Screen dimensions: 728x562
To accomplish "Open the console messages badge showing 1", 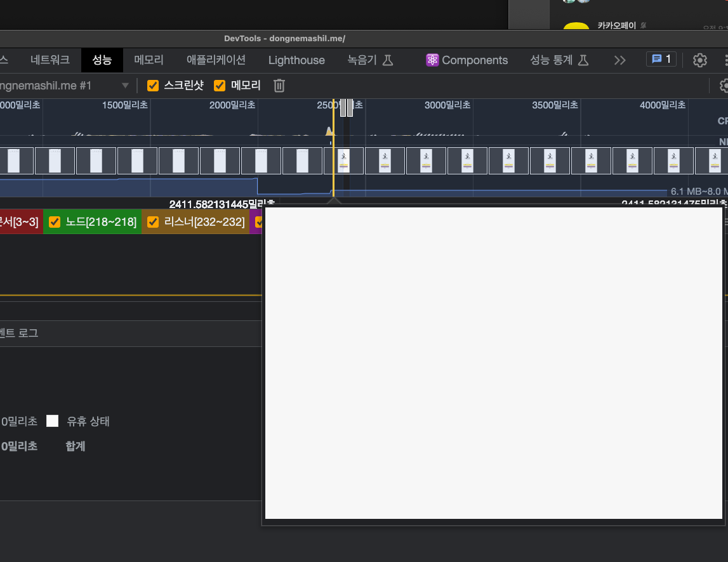I will tap(661, 59).
